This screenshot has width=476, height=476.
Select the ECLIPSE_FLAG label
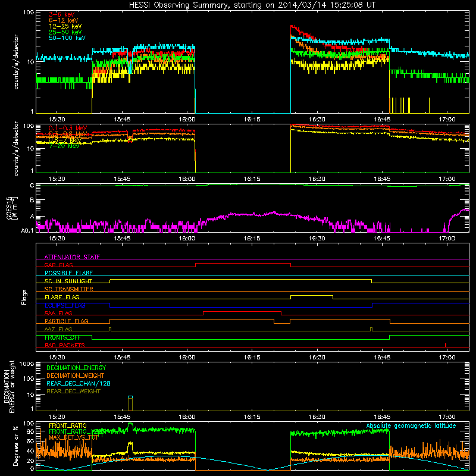click(x=65, y=305)
